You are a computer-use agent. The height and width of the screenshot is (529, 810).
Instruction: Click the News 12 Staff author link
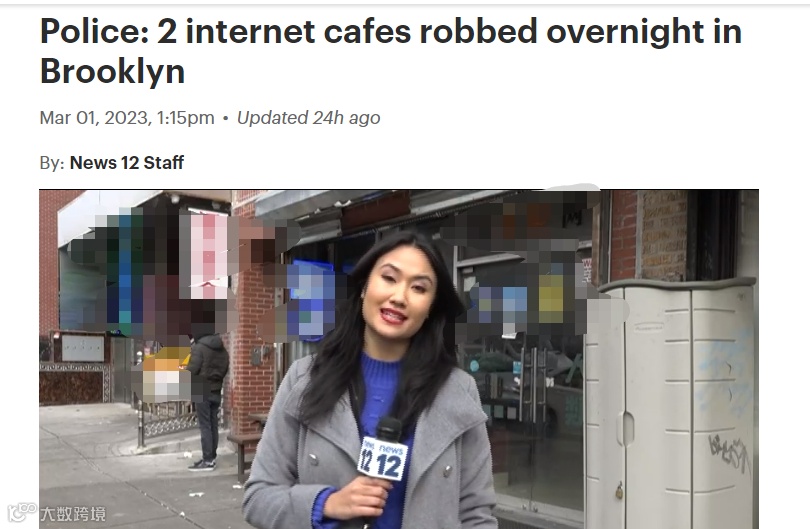[127, 163]
